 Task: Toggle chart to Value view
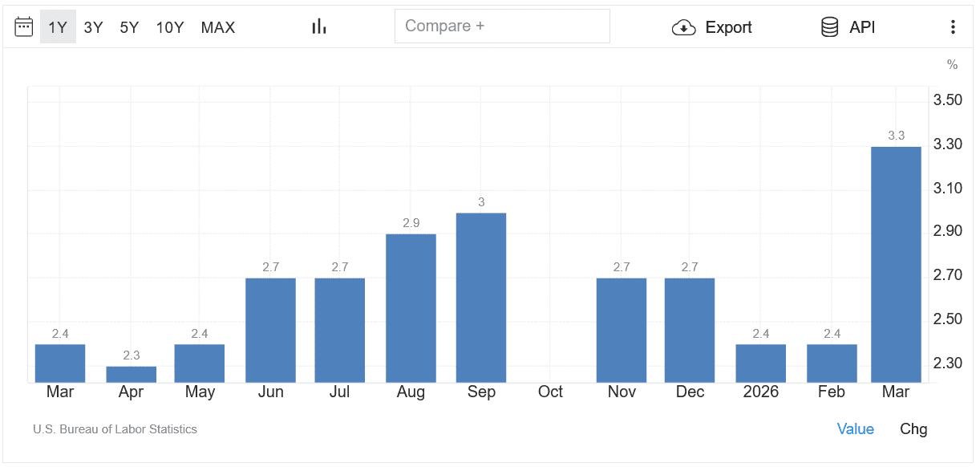click(x=855, y=429)
